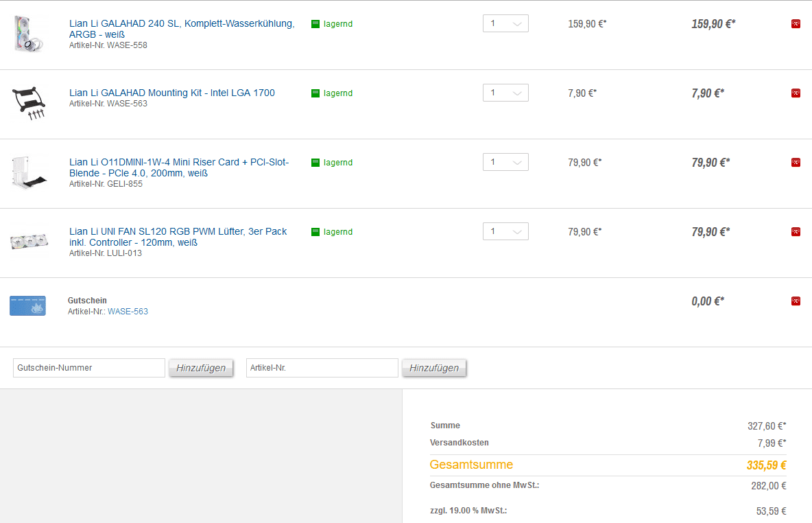Select the blue Gutschein voucher card image

click(27, 306)
